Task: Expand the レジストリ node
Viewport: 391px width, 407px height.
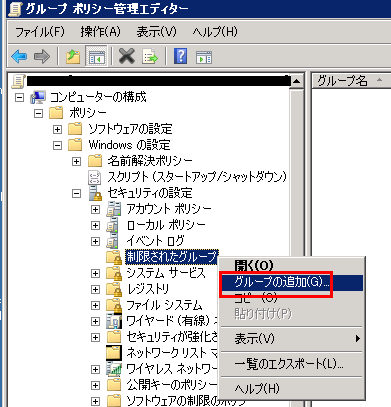Action: click(96, 290)
